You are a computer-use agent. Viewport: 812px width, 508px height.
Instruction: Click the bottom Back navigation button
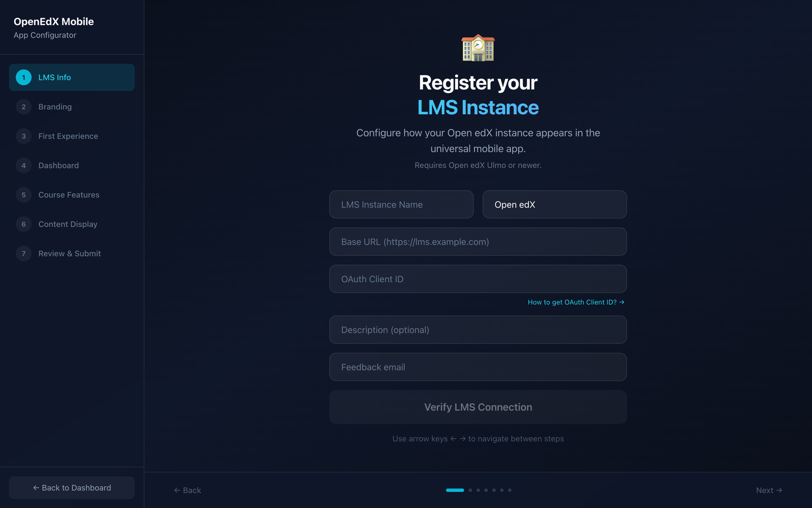(x=187, y=490)
